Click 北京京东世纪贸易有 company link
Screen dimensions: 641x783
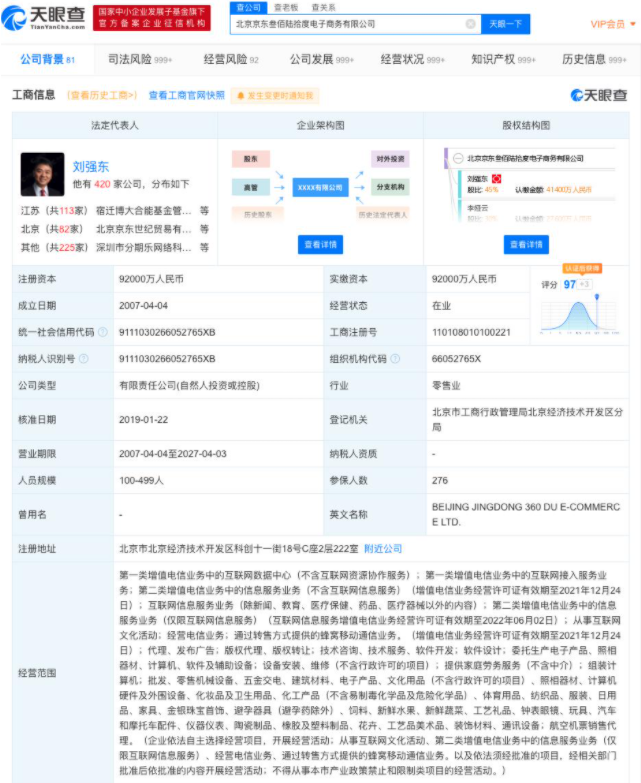(144, 229)
